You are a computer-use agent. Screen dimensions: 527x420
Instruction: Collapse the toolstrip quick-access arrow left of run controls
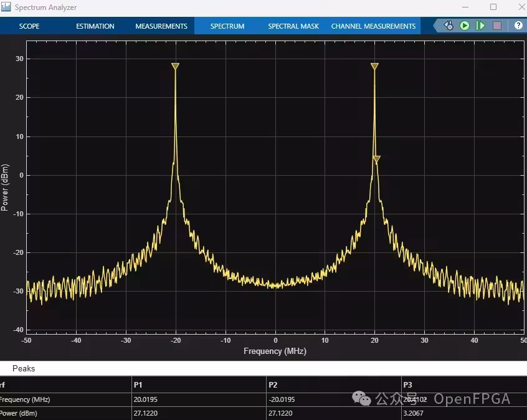[x=436, y=26]
